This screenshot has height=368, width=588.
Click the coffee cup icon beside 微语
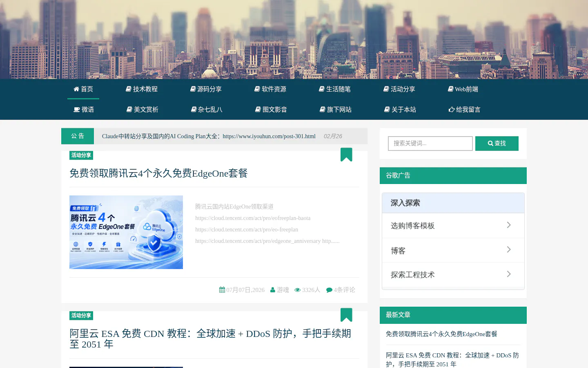point(77,109)
